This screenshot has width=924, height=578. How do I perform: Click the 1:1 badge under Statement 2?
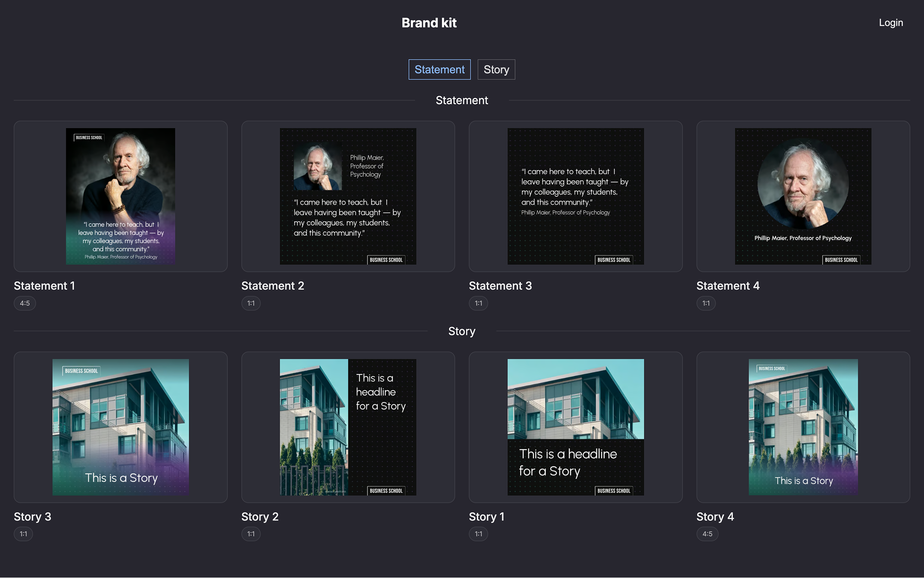[251, 303]
